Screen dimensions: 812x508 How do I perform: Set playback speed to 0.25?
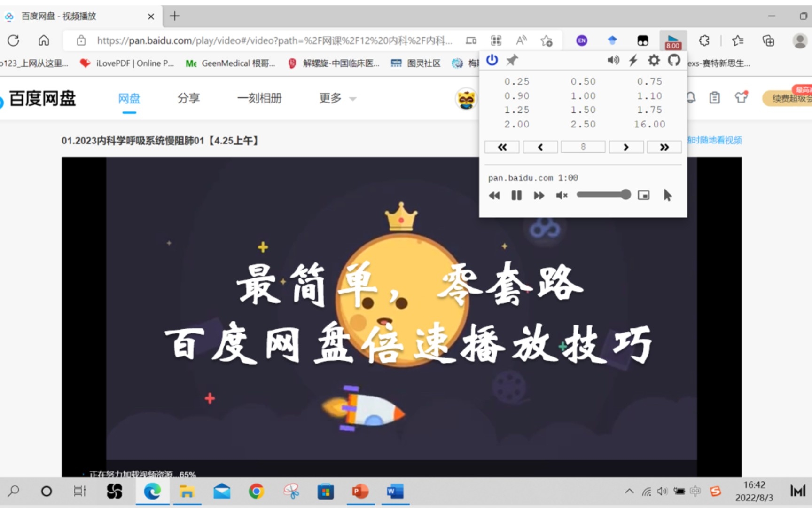click(517, 82)
